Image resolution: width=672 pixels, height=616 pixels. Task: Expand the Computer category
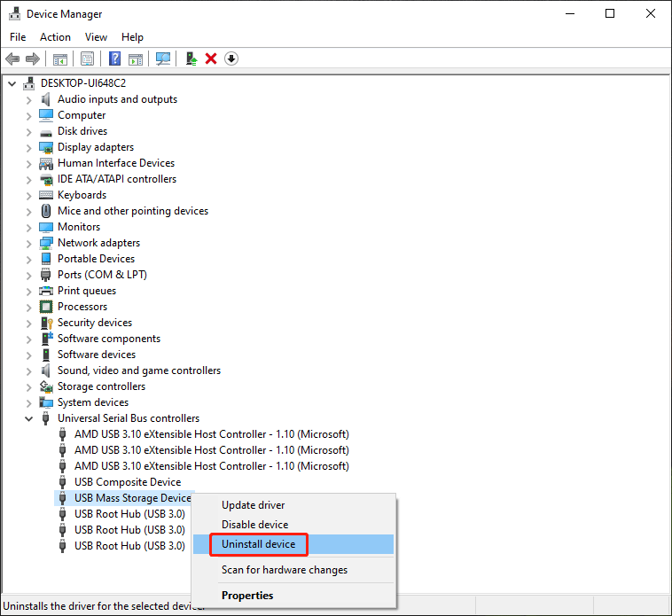[28, 116]
